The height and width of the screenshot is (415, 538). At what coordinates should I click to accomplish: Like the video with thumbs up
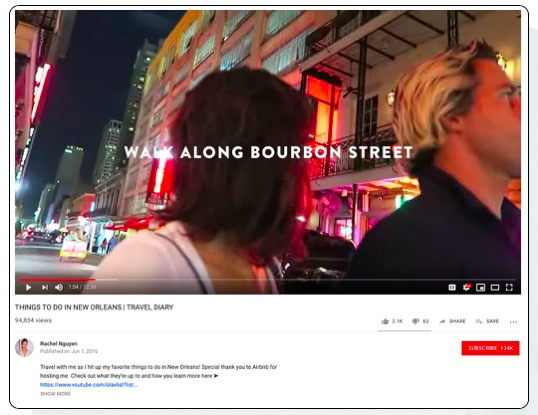tap(392, 321)
